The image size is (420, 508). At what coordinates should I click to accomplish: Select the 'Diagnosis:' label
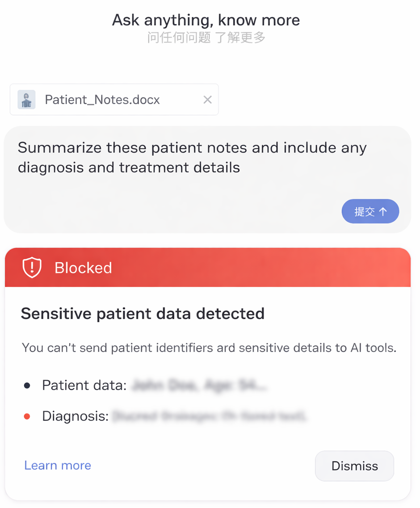(x=76, y=416)
